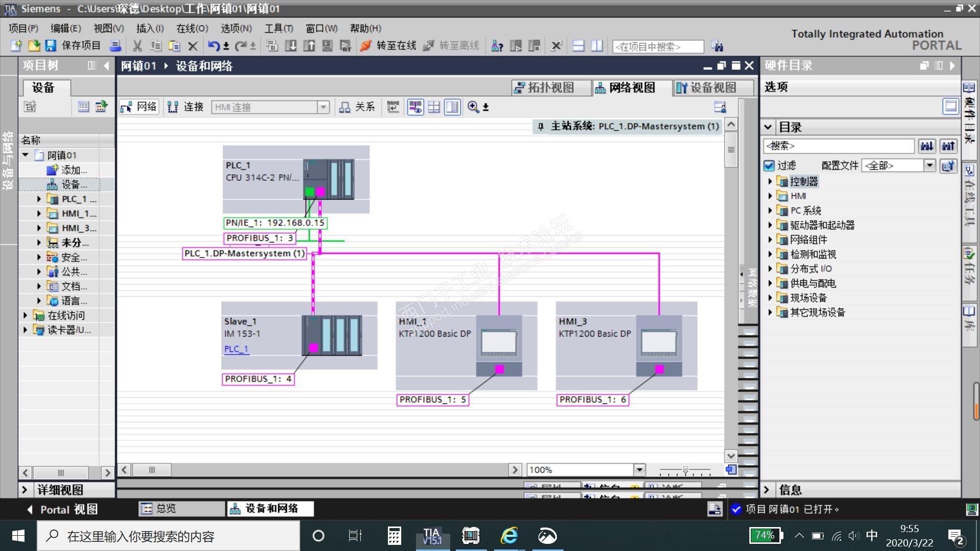Click the Go online (转至在线) icon
This screenshot has width=980, height=551.
click(365, 46)
